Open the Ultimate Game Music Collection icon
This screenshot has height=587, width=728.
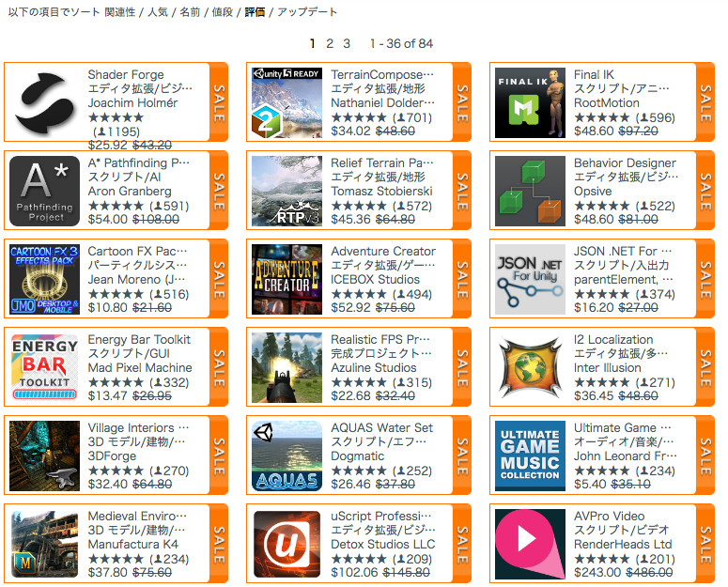tap(530, 456)
